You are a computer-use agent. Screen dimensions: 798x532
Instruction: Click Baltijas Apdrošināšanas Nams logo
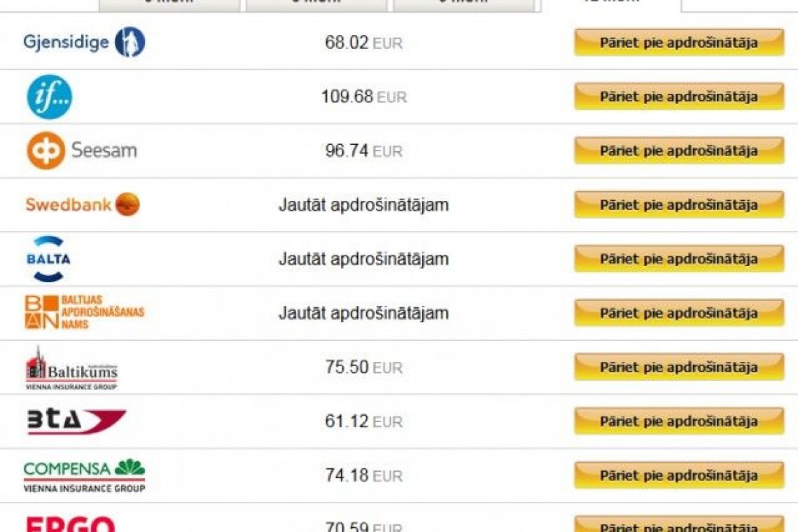[85, 312]
